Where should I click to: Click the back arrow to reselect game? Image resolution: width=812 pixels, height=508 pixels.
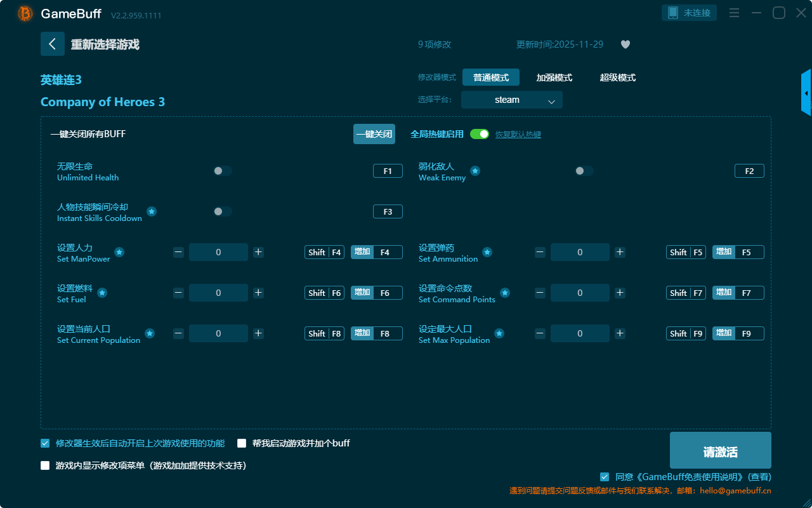point(53,44)
